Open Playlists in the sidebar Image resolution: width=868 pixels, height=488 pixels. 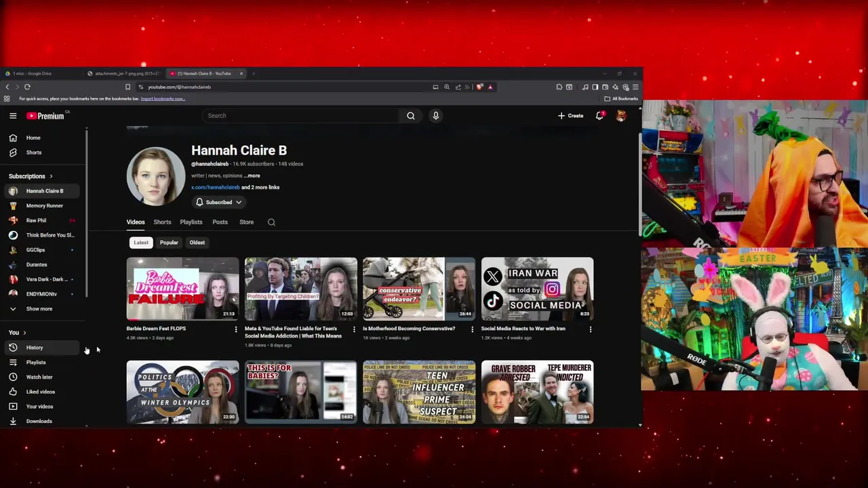(x=43, y=363)
